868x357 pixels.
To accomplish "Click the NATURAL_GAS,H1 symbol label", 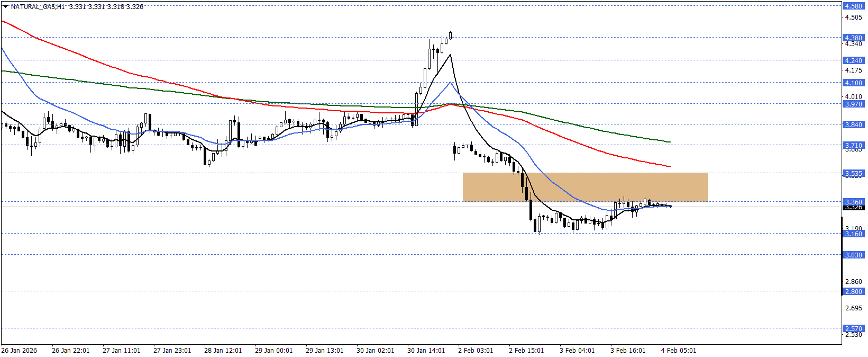I will 38,7.
